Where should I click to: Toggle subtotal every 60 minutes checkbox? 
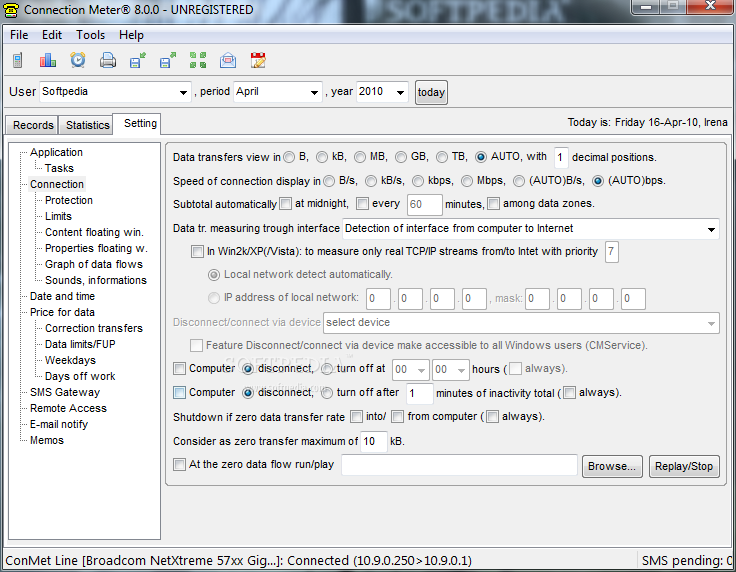click(362, 204)
